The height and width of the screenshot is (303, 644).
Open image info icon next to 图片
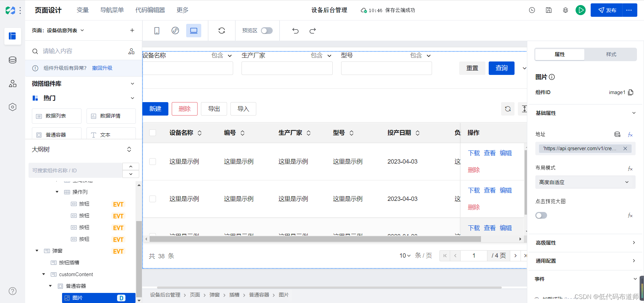tap(552, 77)
